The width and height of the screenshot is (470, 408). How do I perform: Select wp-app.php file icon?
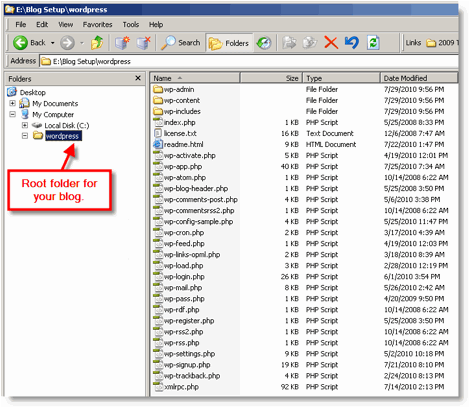pos(158,166)
